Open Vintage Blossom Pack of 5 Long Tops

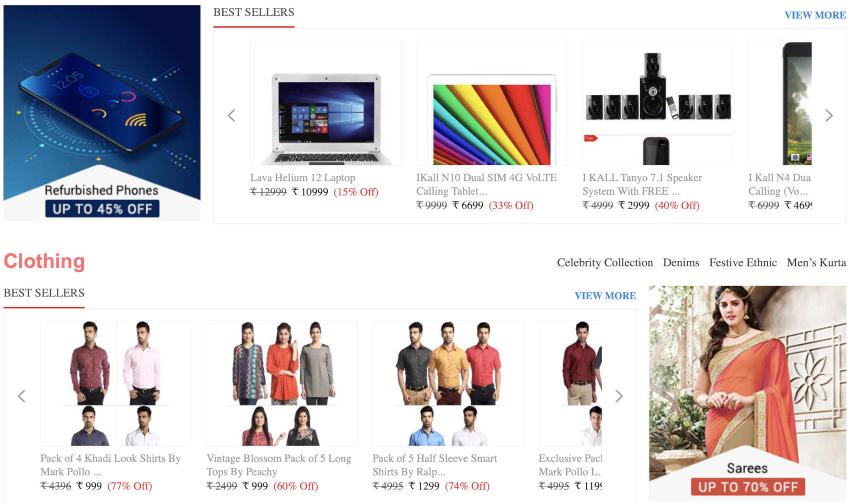(x=279, y=465)
